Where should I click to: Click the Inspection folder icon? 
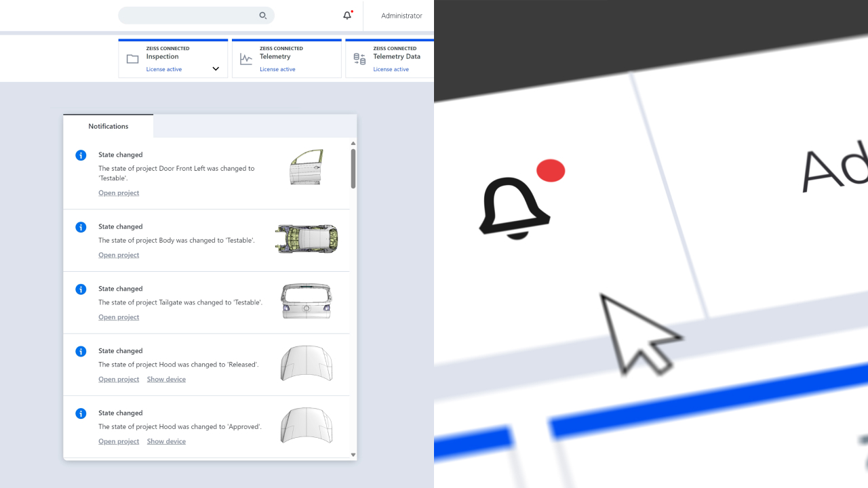(x=133, y=59)
